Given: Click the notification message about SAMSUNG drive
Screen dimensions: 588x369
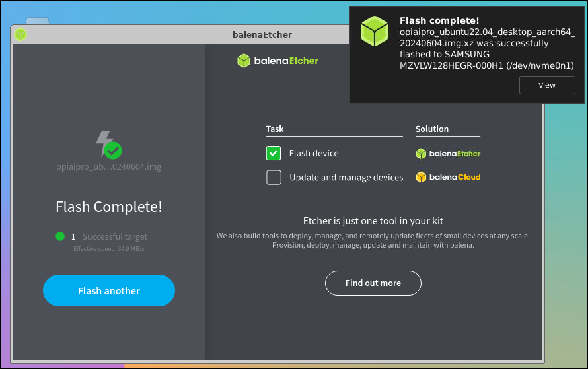Looking at the screenshot, I should pyautogui.click(x=487, y=49).
